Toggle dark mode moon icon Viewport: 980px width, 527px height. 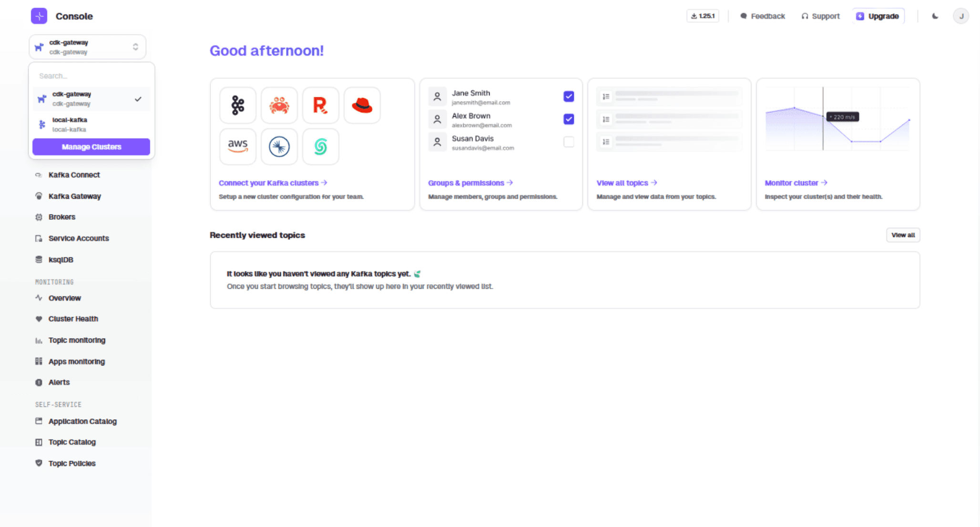click(x=935, y=16)
